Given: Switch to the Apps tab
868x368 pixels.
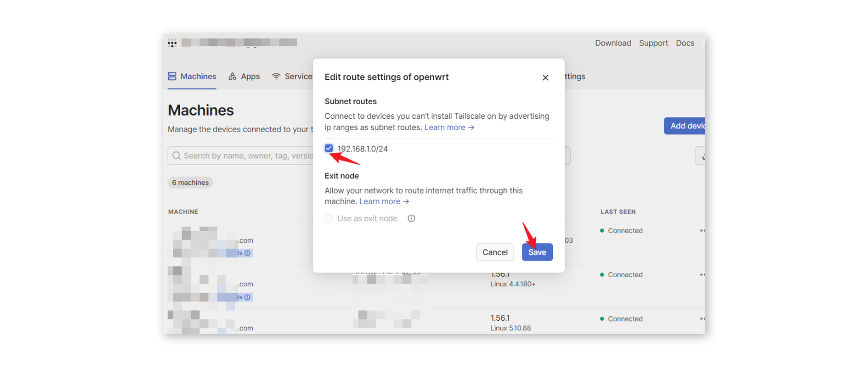Looking at the screenshot, I should point(244,76).
